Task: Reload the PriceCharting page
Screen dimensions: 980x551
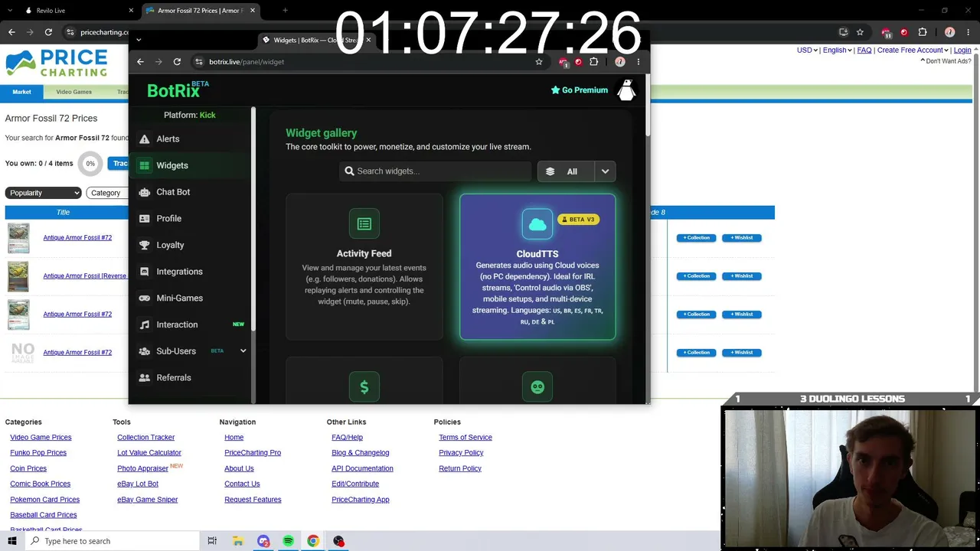Action: [x=48, y=32]
